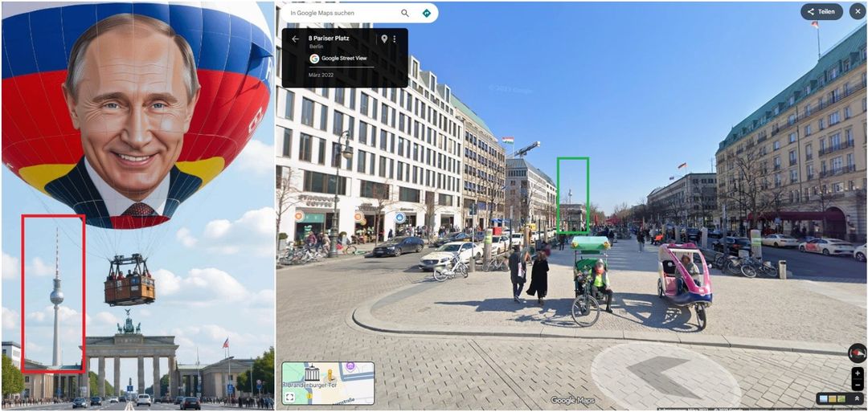Click the März 2022 capture date

(x=321, y=75)
